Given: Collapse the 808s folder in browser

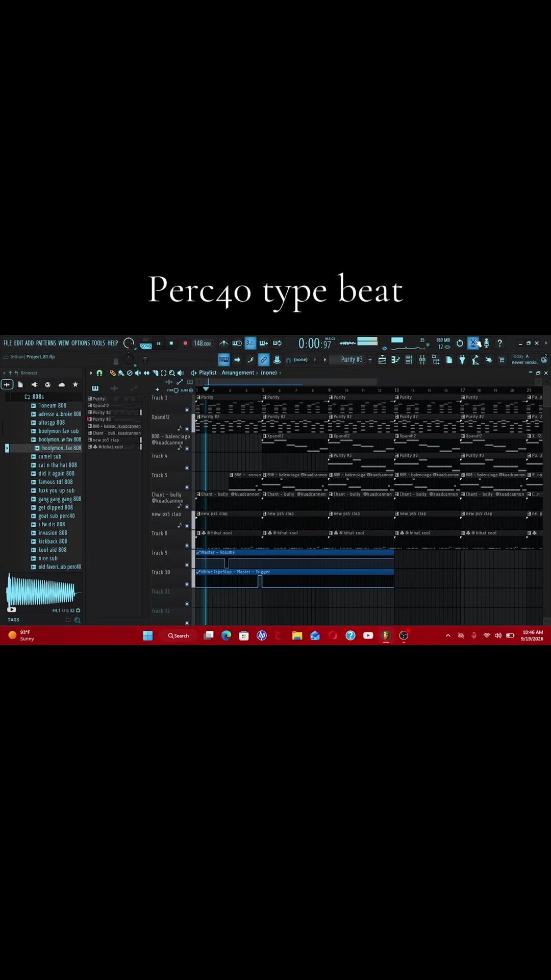Looking at the screenshot, I should (34, 397).
